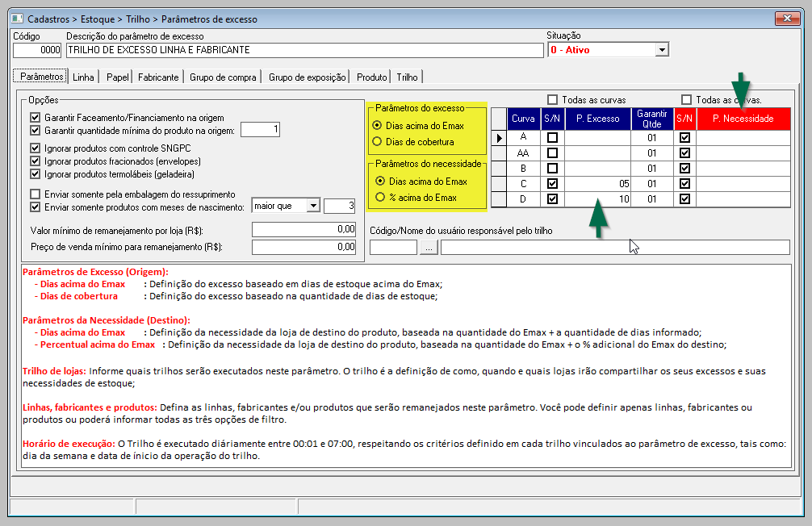Go to the Trilho tab

[407, 77]
